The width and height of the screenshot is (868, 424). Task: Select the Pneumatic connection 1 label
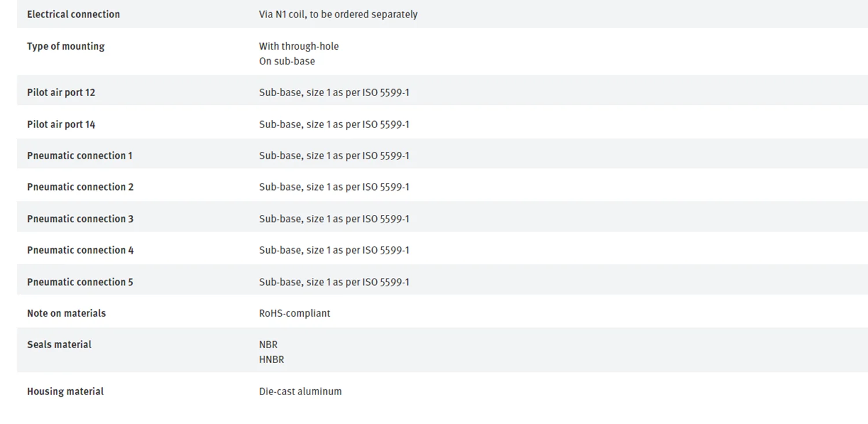coord(80,156)
